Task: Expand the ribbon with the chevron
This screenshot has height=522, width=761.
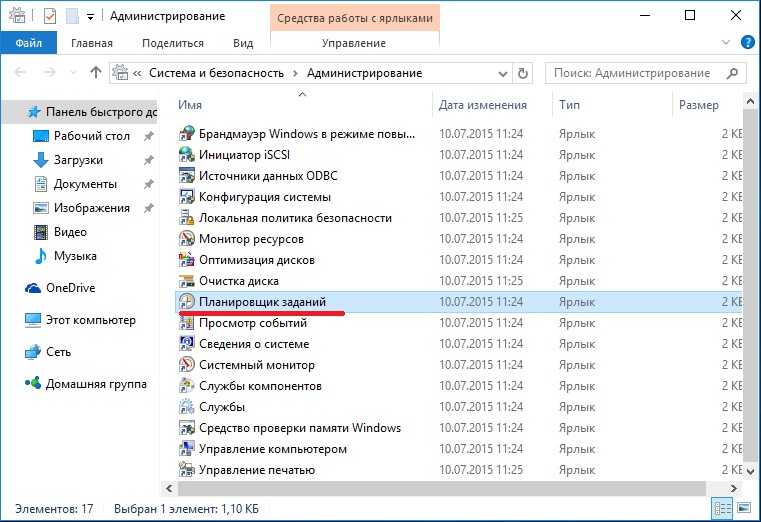Action: 726,43
